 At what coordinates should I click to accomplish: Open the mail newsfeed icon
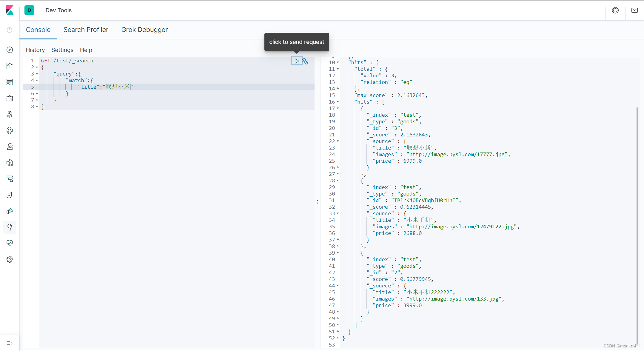click(x=634, y=10)
